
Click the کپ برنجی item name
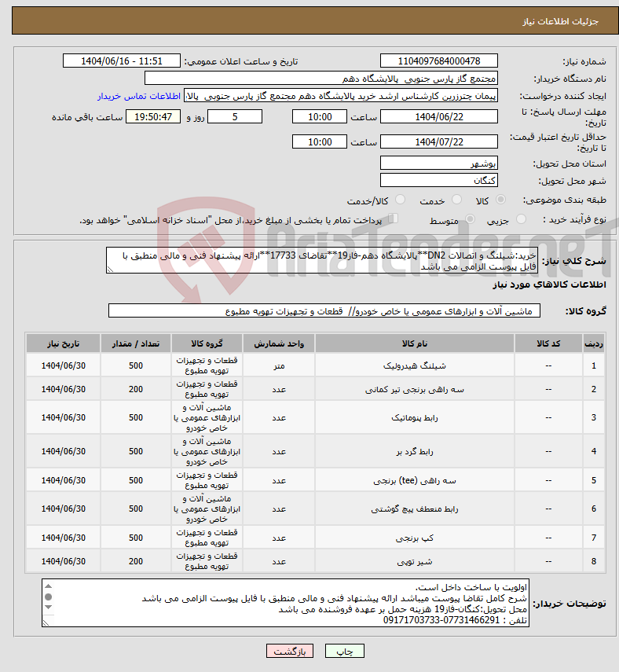click(x=415, y=538)
